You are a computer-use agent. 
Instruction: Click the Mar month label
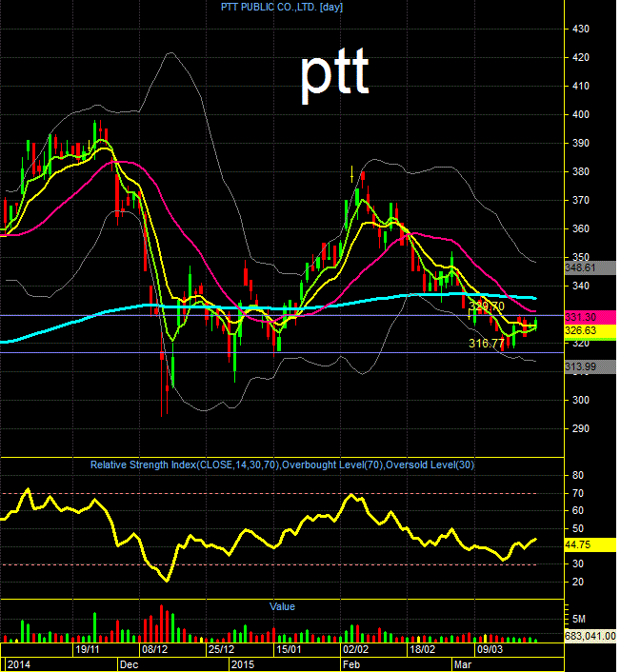tap(463, 664)
